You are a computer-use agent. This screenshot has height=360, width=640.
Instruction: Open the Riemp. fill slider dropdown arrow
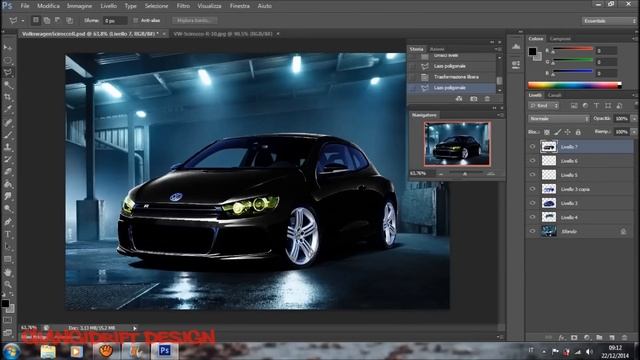[x=634, y=132]
